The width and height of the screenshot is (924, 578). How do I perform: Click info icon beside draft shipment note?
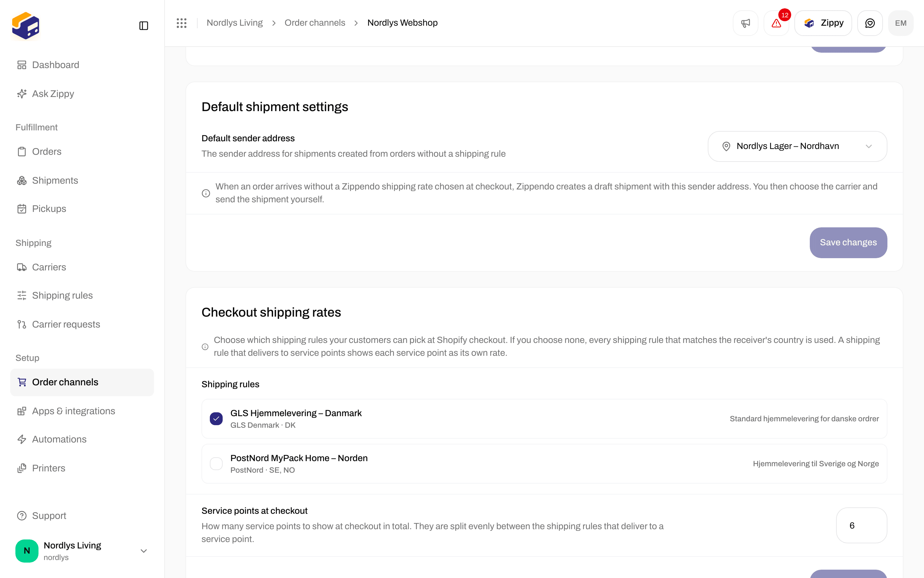[x=206, y=193]
